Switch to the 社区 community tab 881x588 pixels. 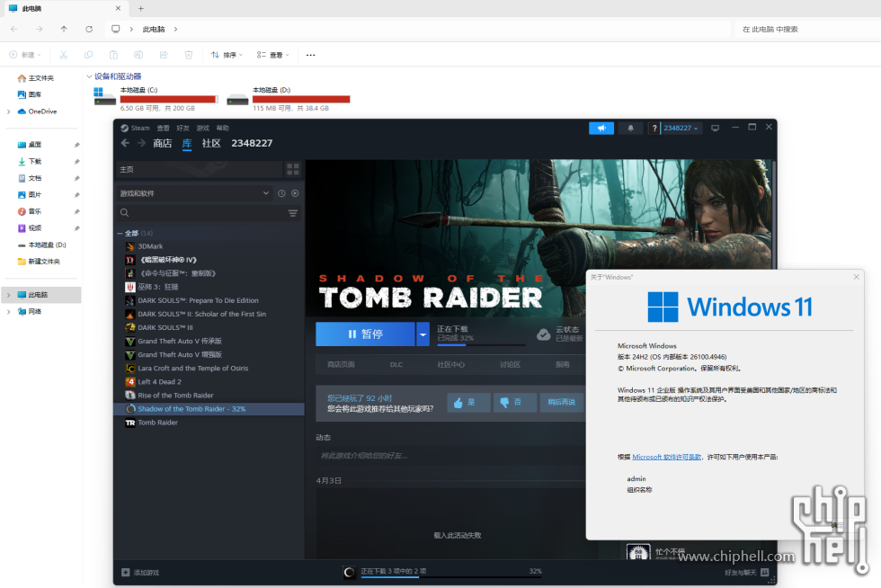[211, 143]
